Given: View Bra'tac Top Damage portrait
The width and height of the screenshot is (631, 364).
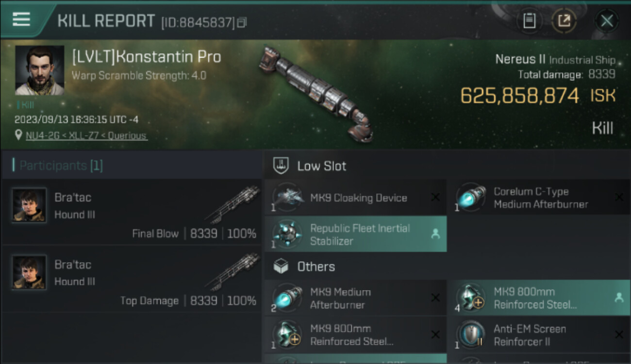Looking at the screenshot, I should pyautogui.click(x=30, y=272).
